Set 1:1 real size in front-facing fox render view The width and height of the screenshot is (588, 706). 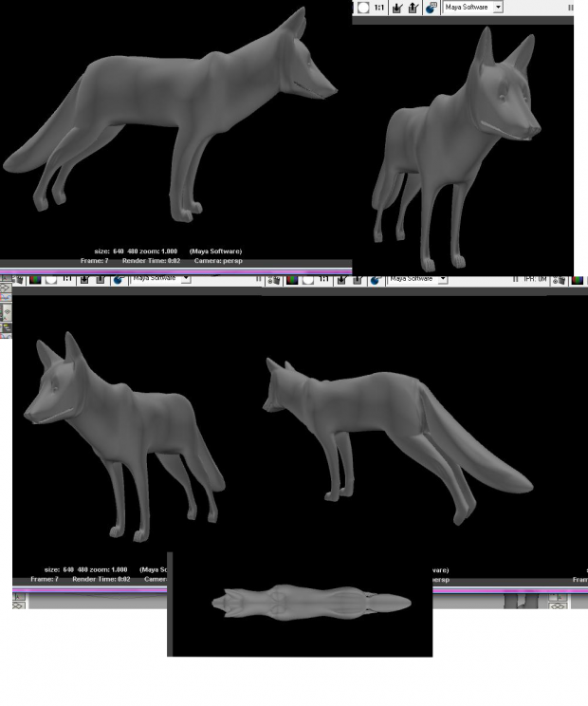(379, 8)
